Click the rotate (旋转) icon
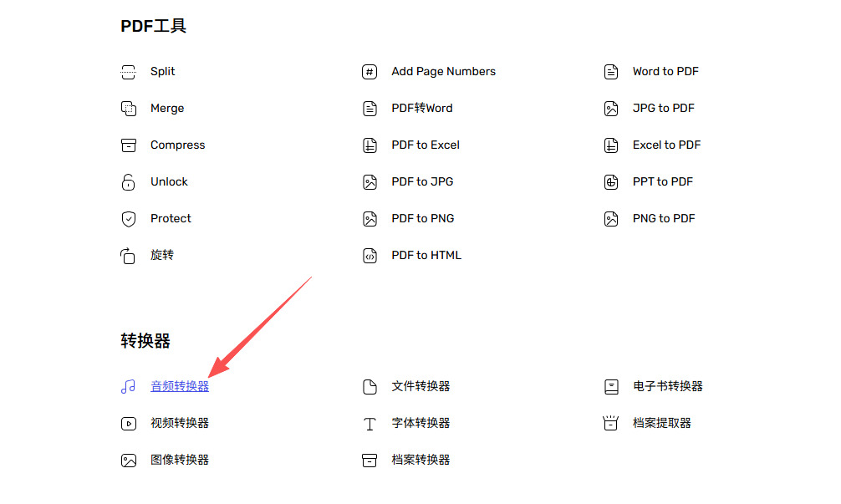 tap(128, 256)
